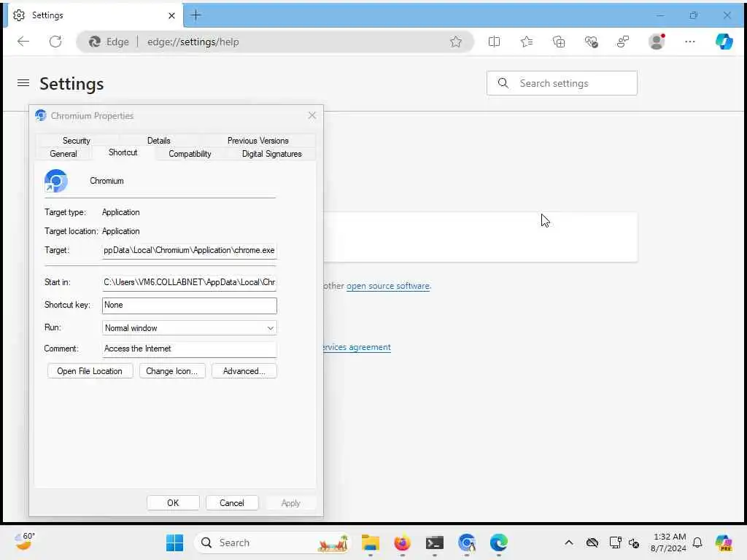Click the Search settings box in Edge
The image size is (747, 560).
coord(562,83)
